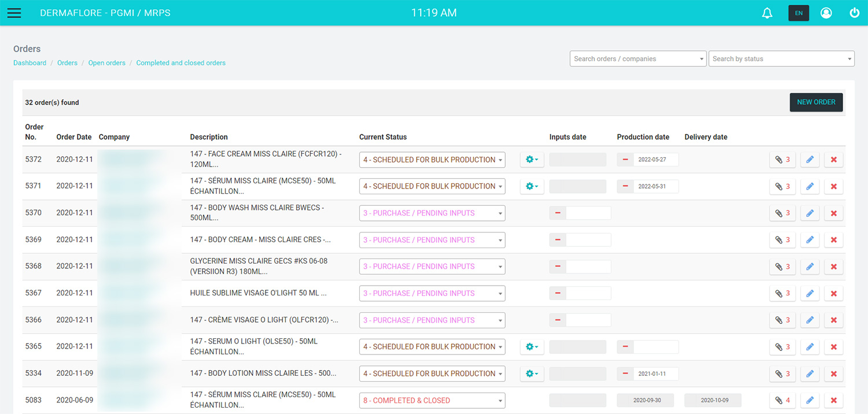The width and height of the screenshot is (868, 414).
Task: Open attachments for order 5372
Action: 782,160
